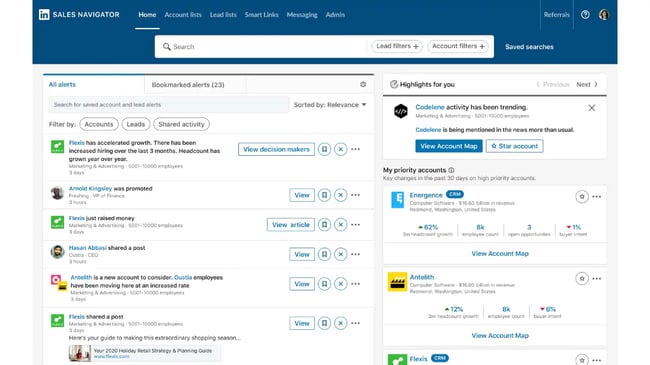This screenshot has height=365, width=650.
Task: Star the Energence priority account
Action: 582,197
